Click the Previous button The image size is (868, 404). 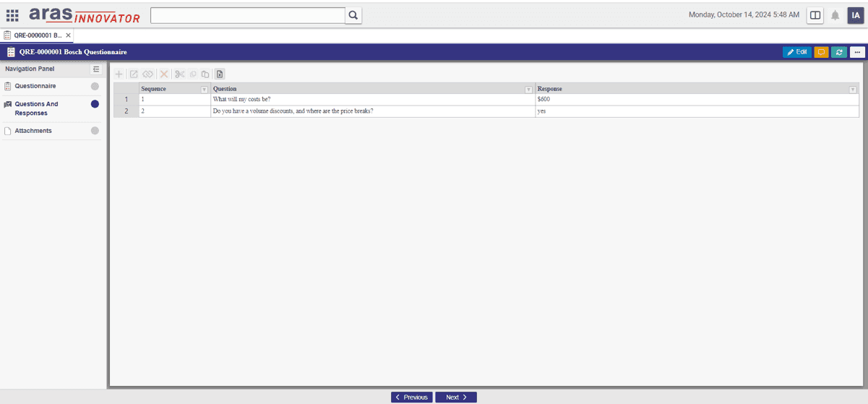[412, 397]
